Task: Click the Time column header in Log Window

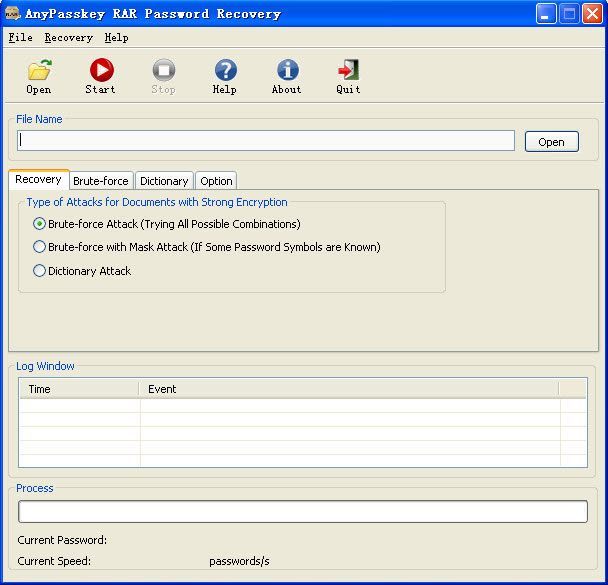Action: (x=79, y=389)
